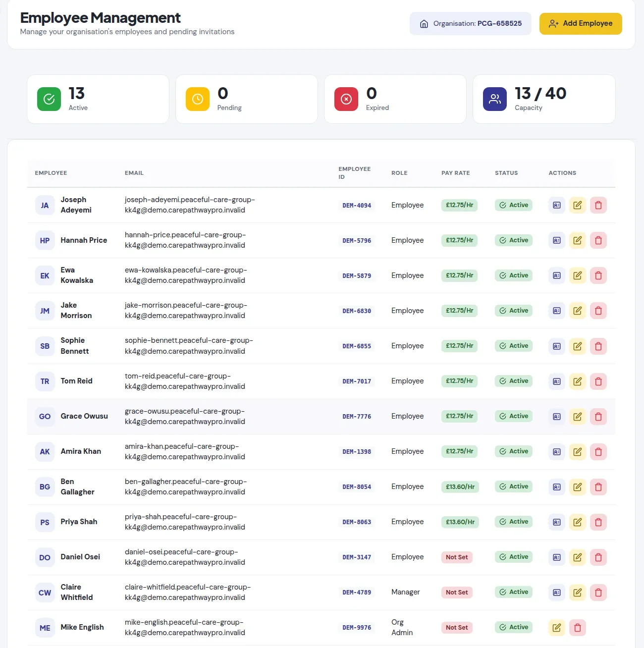Screen dimensions: 644x648
Task: Click the Employee Management heading
Action: [100, 18]
